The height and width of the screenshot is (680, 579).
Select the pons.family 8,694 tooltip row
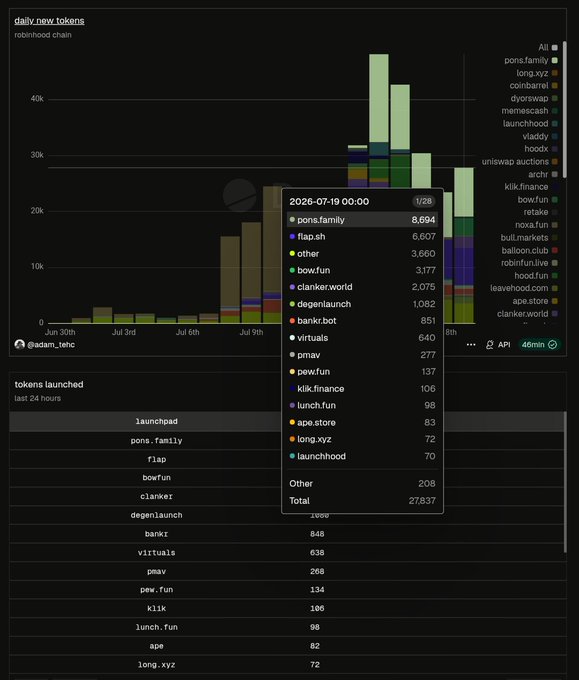pyautogui.click(x=362, y=220)
